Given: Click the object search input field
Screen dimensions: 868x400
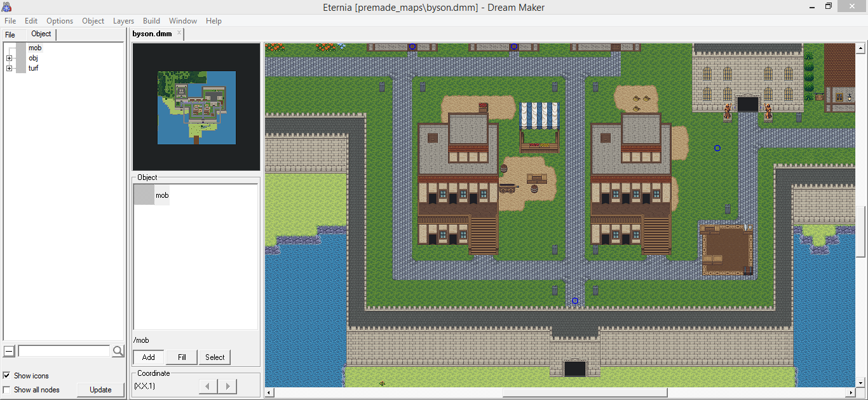Looking at the screenshot, I should pyautogui.click(x=64, y=351).
